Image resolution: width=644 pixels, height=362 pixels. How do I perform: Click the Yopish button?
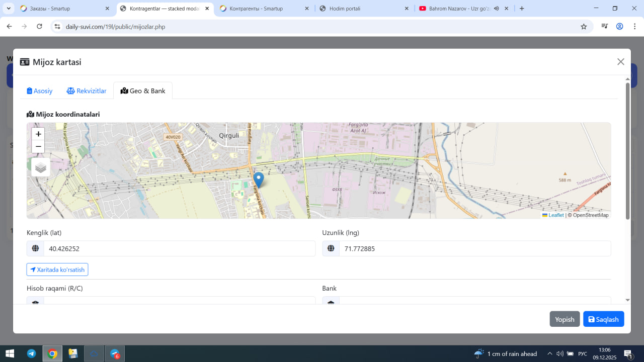coord(565,319)
